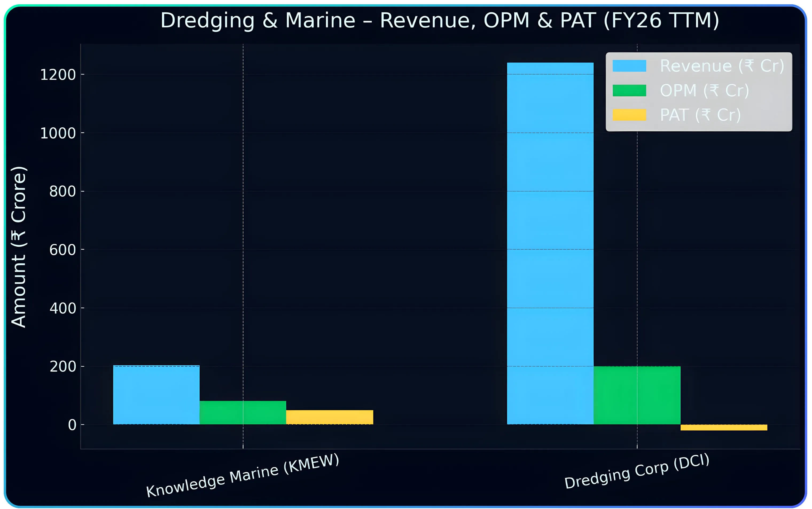The image size is (812, 509).
Task: Click the OPM (₹ Cr) legend label
Action: point(704,91)
